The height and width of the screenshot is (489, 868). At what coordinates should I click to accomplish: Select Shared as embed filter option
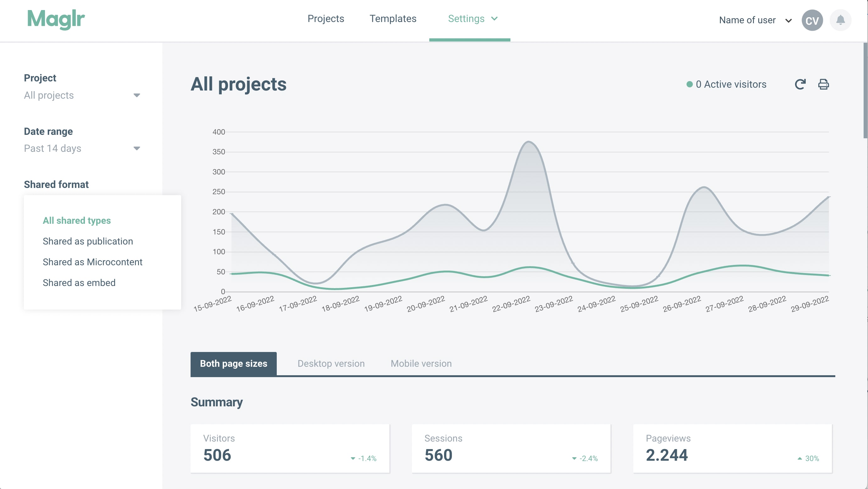[x=79, y=282]
